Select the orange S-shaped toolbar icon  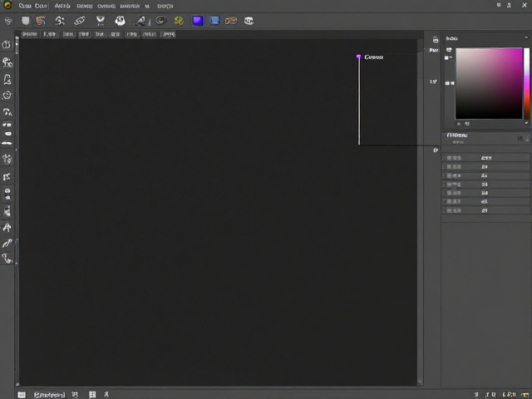pos(41,21)
